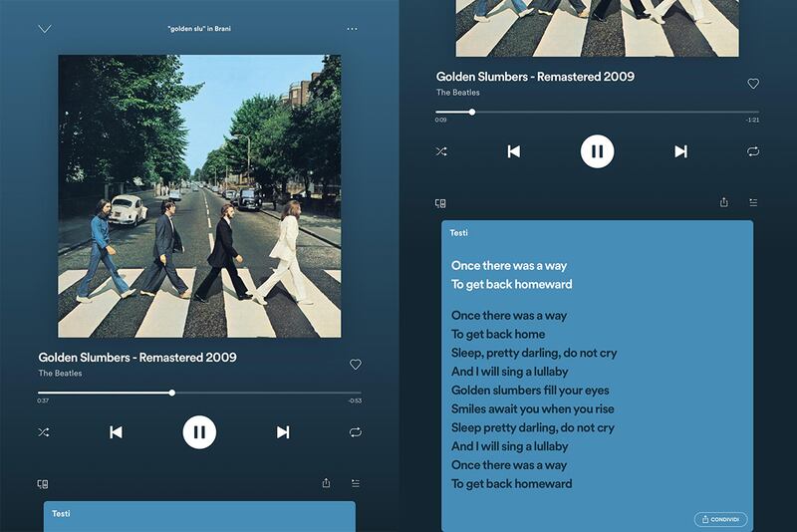The width and height of the screenshot is (797, 532).
Task: Skip to previous track in right player
Action: pyautogui.click(x=514, y=151)
